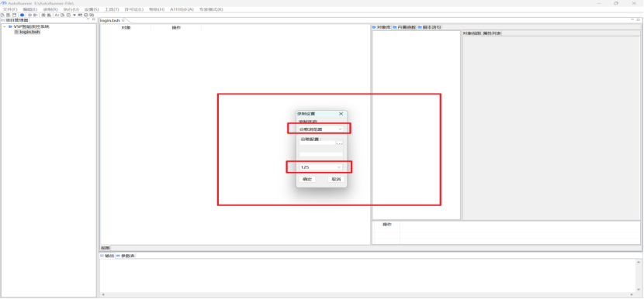Screen dimensions: 644x299
Task: Click the 取消 button
Action: 336,179
